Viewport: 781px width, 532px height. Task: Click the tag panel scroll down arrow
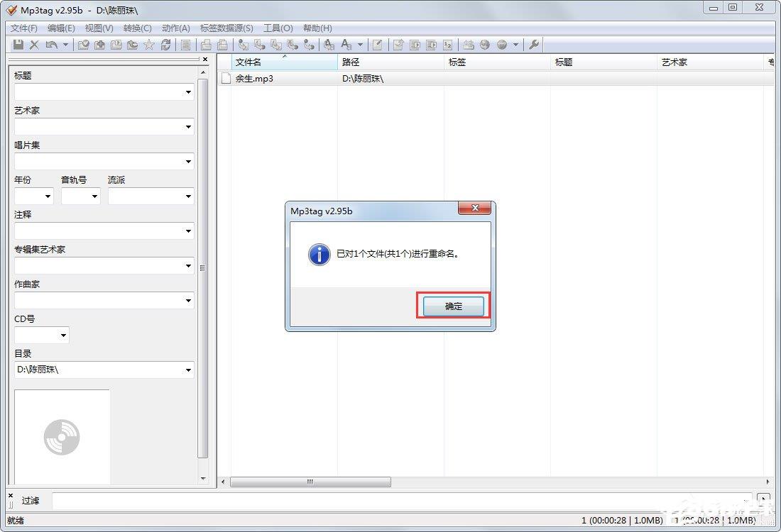pos(203,479)
